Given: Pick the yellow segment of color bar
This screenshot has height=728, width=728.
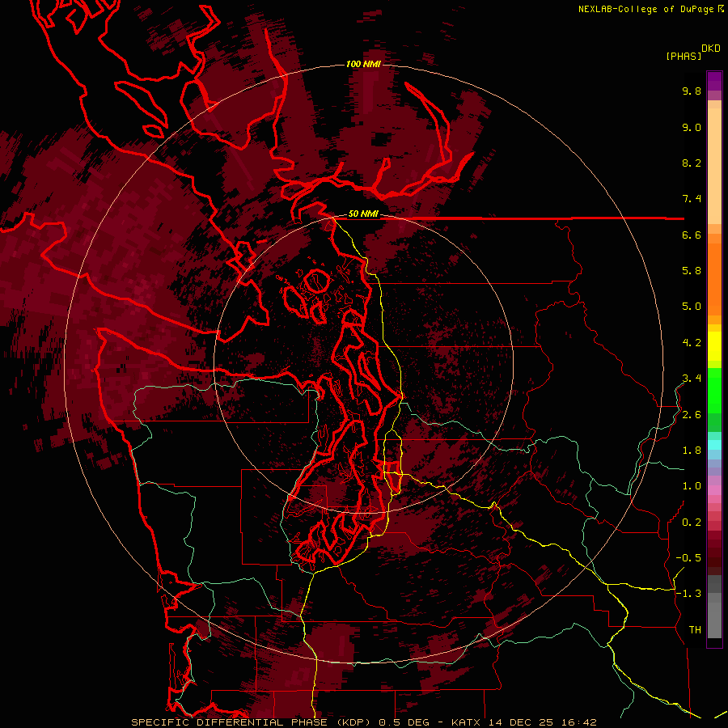Looking at the screenshot, I should 714,346.
